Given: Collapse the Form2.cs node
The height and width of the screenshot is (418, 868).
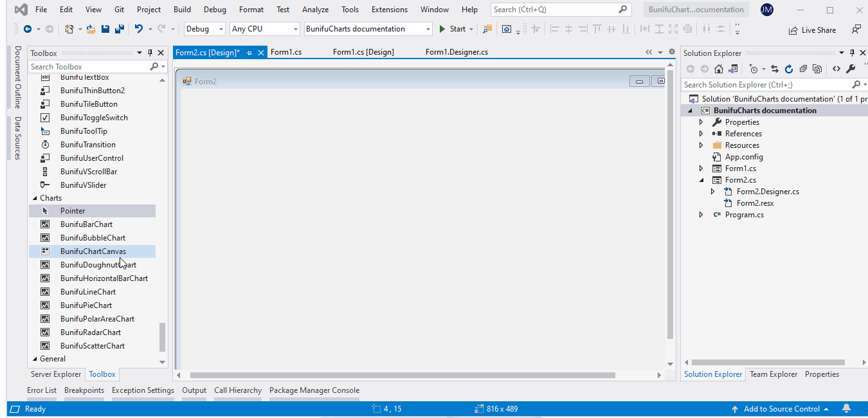Looking at the screenshot, I should [701, 180].
